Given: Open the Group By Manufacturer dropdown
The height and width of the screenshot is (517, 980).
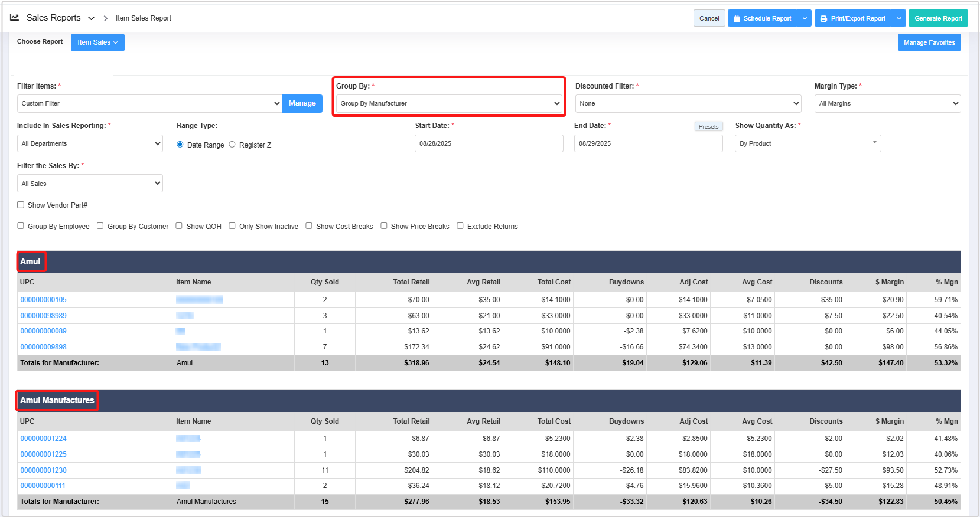Looking at the screenshot, I should point(449,104).
